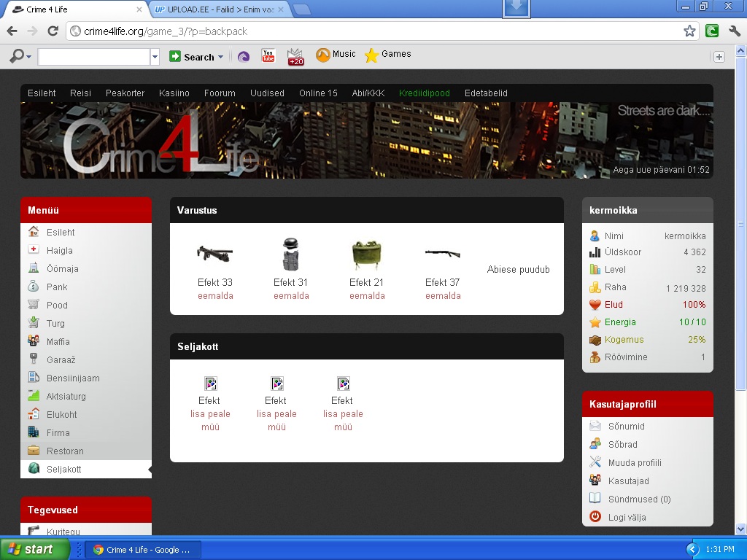
Task: Remove the Efekt 37 shotgun with eemalda
Action: (443, 296)
